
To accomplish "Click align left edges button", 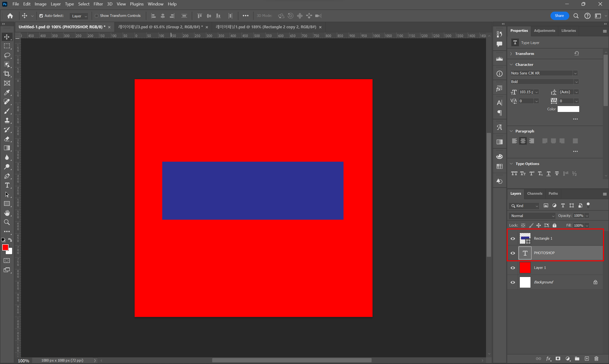I will [x=153, y=16].
